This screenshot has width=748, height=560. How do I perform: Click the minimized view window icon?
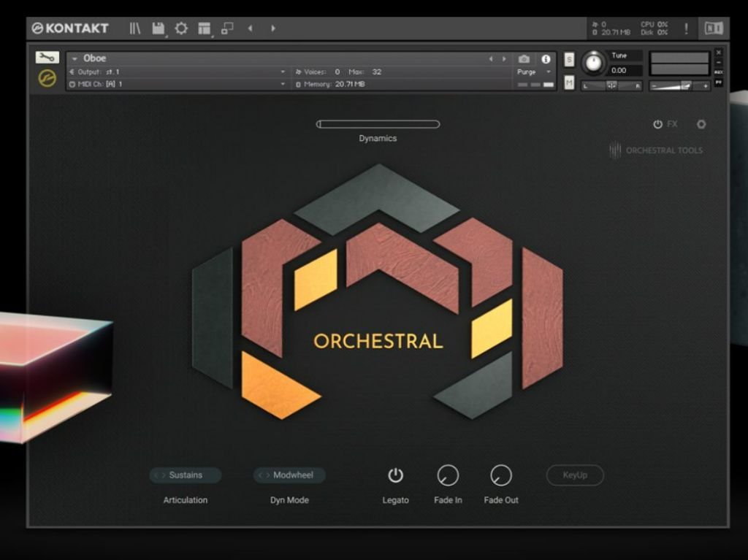coord(228,28)
